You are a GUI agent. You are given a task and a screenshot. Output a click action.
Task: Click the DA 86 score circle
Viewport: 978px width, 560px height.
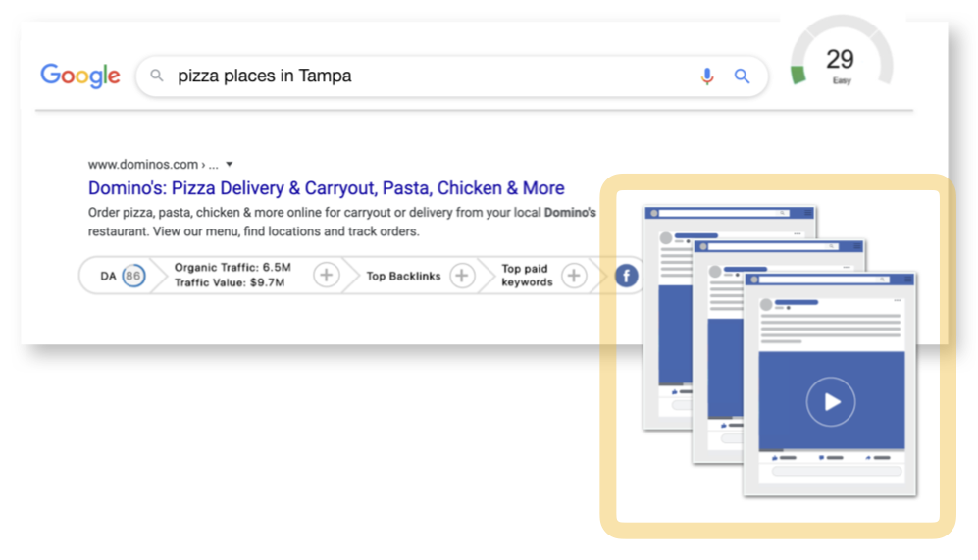click(x=132, y=276)
